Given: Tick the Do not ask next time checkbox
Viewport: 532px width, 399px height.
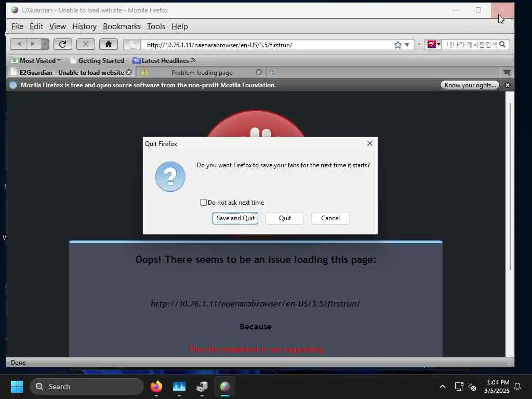Looking at the screenshot, I should pos(203,203).
